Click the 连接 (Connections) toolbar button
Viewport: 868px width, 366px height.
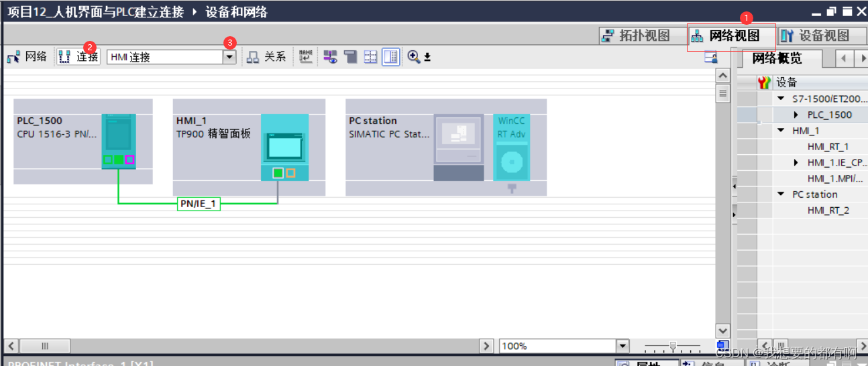[x=78, y=57]
